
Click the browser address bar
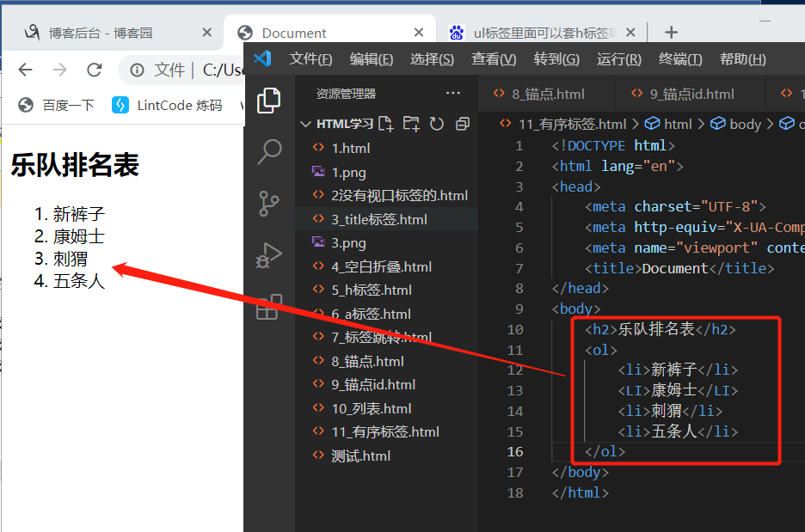pyautogui.click(x=181, y=70)
